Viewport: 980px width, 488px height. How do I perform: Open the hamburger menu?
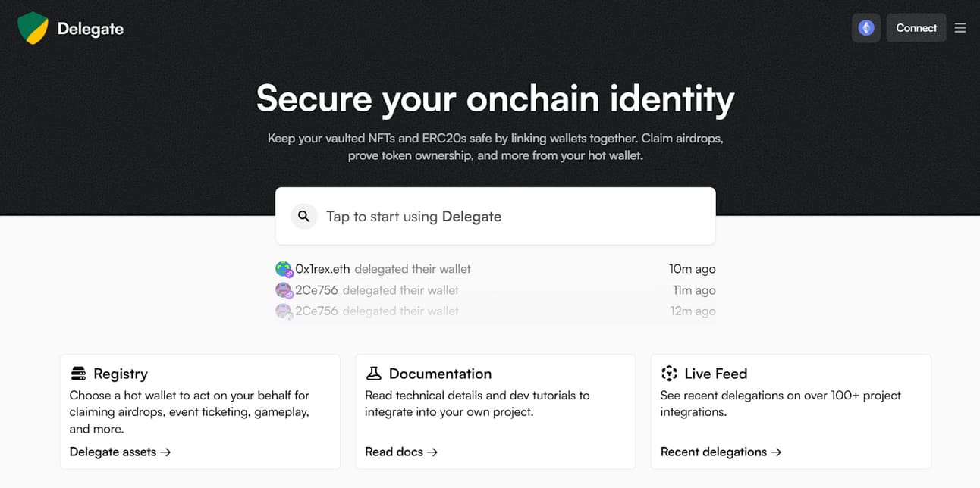(960, 28)
